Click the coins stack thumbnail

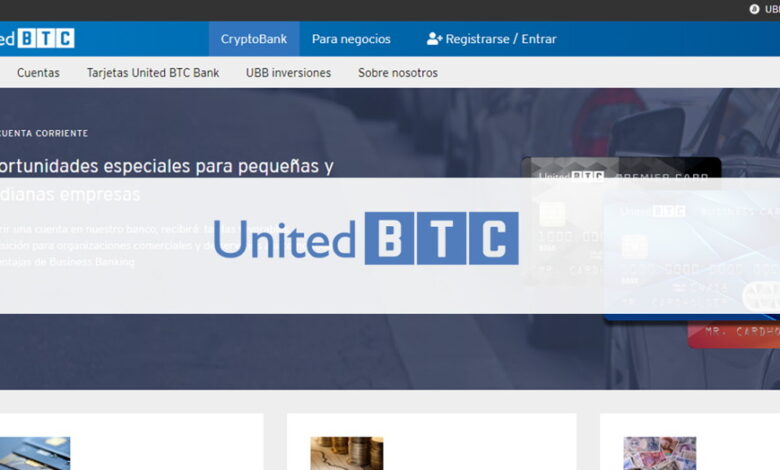pyautogui.click(x=347, y=453)
